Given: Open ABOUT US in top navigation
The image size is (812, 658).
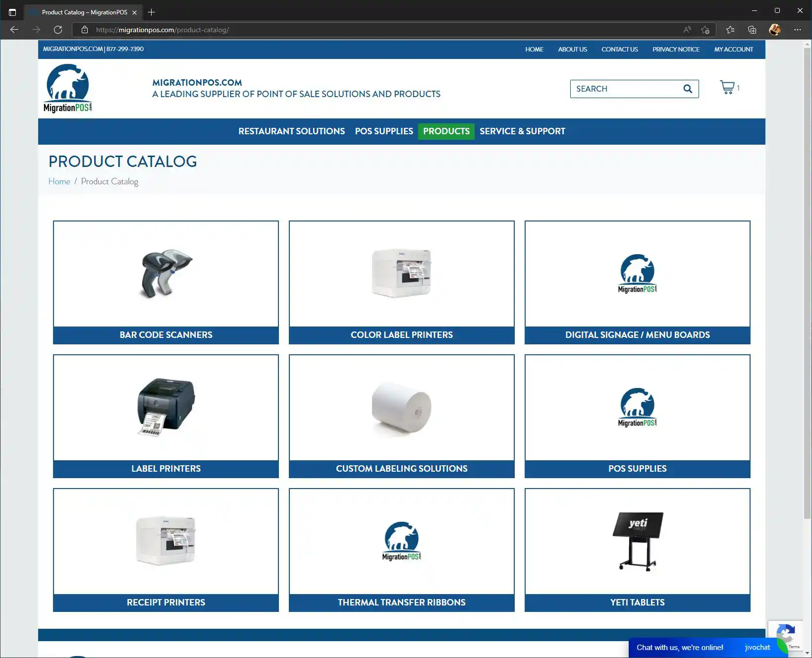Looking at the screenshot, I should (x=572, y=49).
